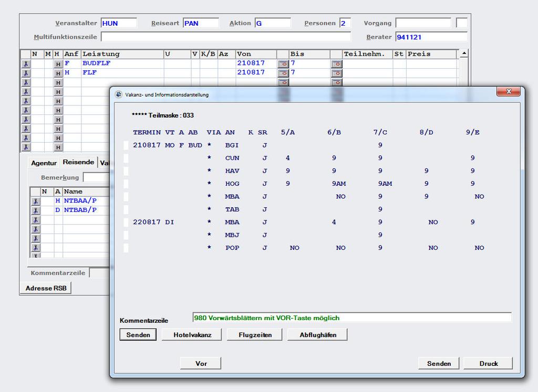This screenshot has height=392, width=538.
Task: Click the date 220817 in the vacancy list
Action: [x=147, y=223]
